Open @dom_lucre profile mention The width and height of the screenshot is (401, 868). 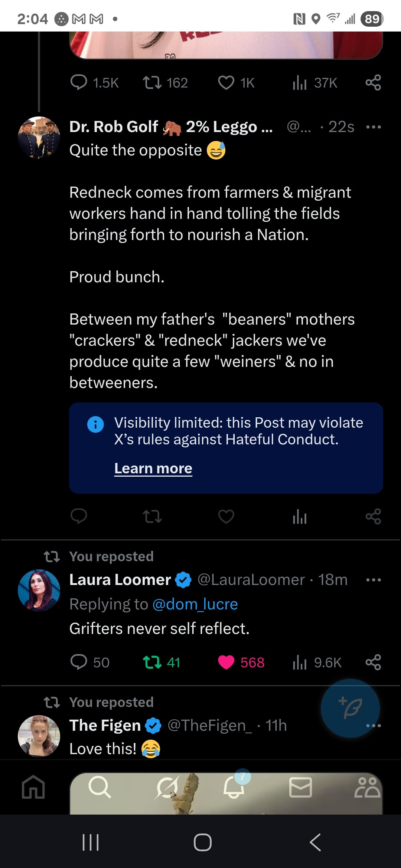195,604
